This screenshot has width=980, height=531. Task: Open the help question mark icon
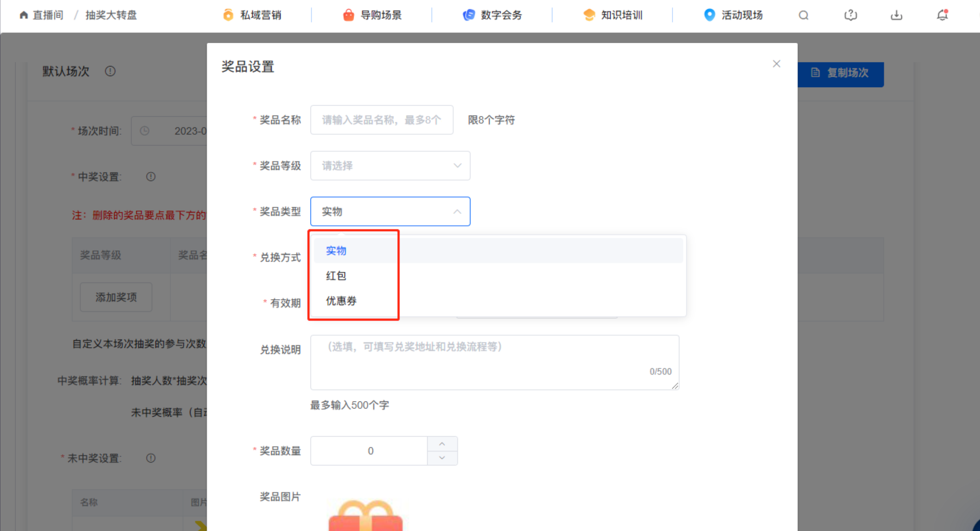(x=850, y=15)
